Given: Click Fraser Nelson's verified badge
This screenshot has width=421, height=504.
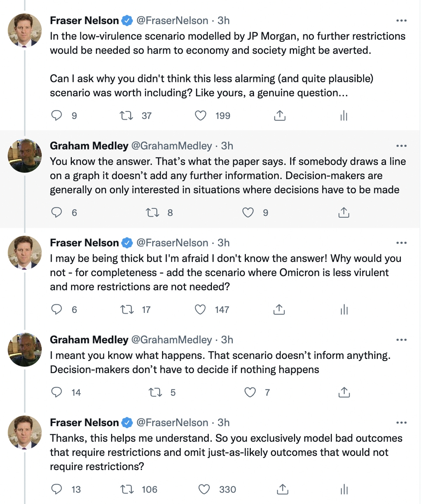Looking at the screenshot, I should click(127, 20).
